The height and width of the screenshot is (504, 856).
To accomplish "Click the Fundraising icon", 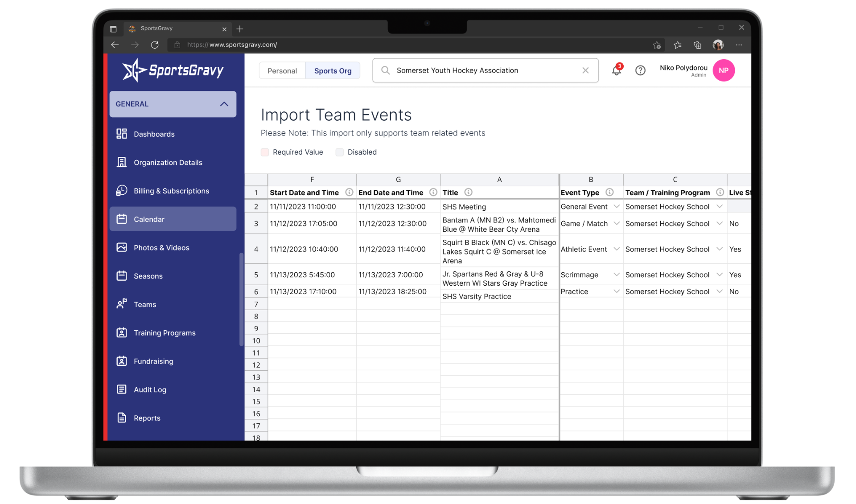I will coord(121,361).
